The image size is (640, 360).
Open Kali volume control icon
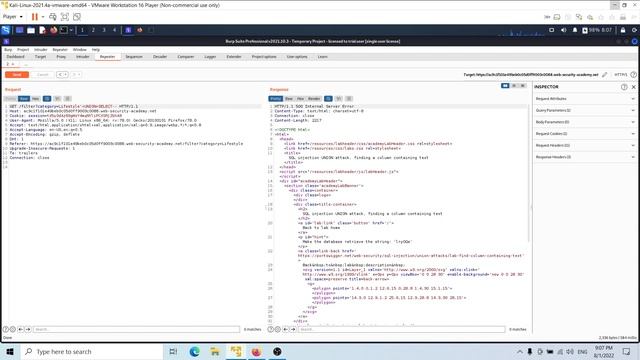click(564, 30)
